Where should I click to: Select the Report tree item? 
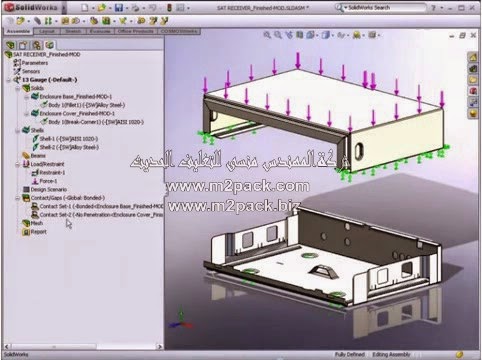pos(34,232)
